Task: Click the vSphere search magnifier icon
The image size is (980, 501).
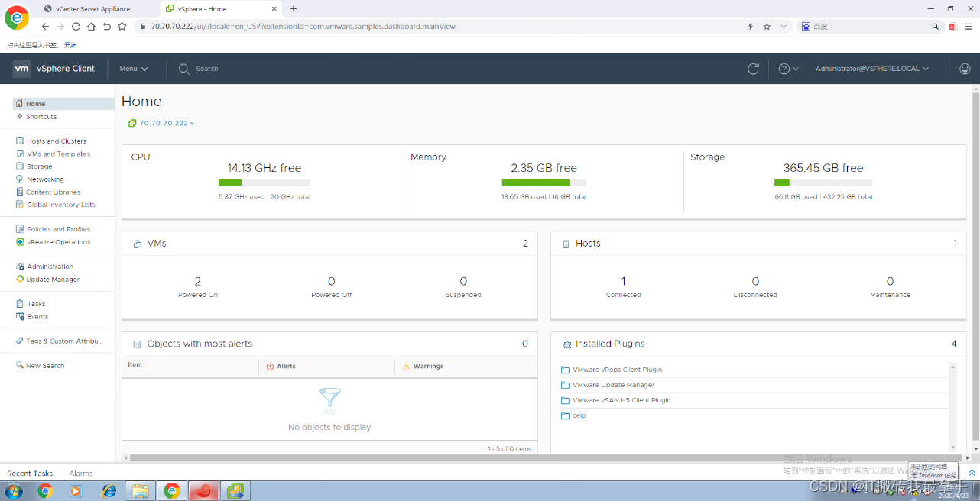Action: [183, 69]
